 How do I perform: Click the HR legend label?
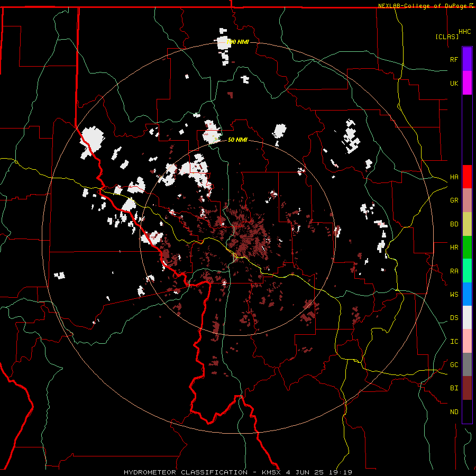click(x=454, y=248)
